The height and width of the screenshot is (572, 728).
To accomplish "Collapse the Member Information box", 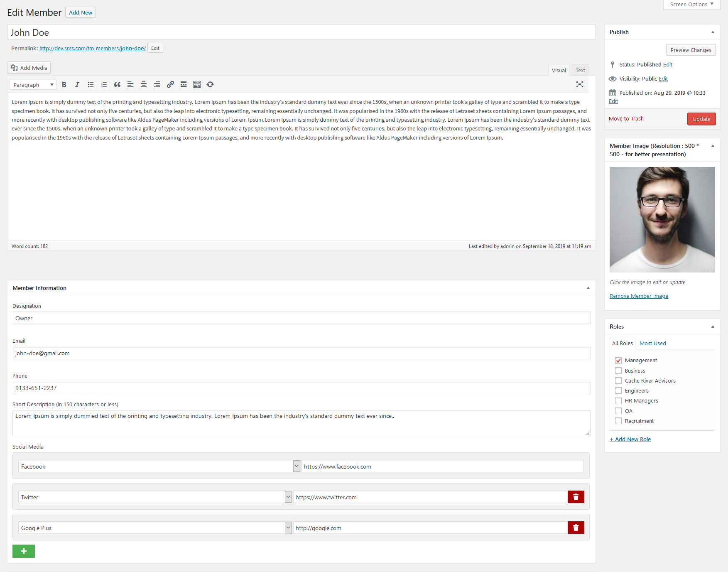I will (588, 288).
